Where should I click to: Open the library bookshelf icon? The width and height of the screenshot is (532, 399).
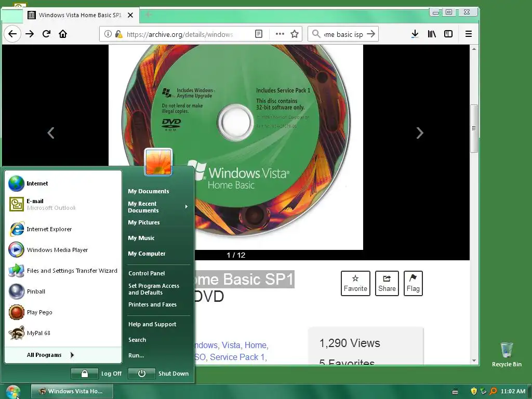pos(432,34)
